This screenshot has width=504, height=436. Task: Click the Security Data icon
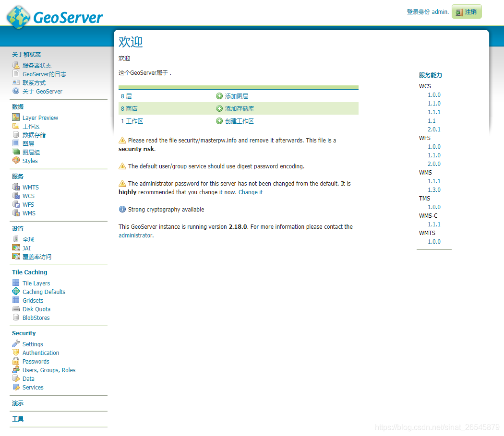click(16, 378)
